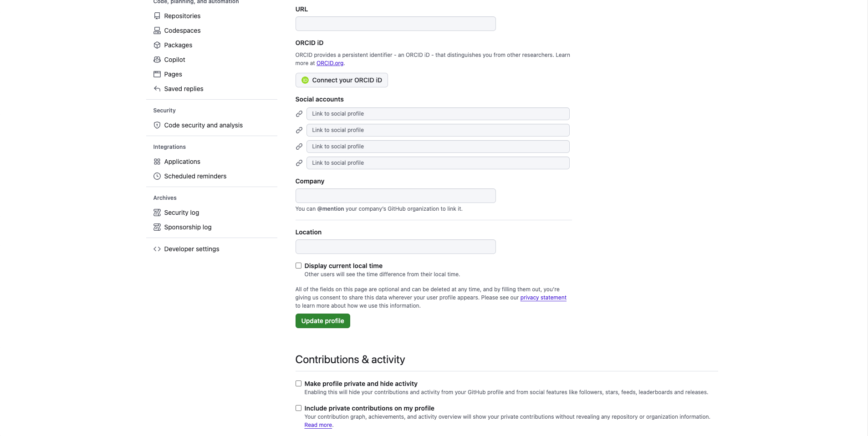The image size is (868, 436).
Task: Open Applications settings page
Action: pos(182,162)
